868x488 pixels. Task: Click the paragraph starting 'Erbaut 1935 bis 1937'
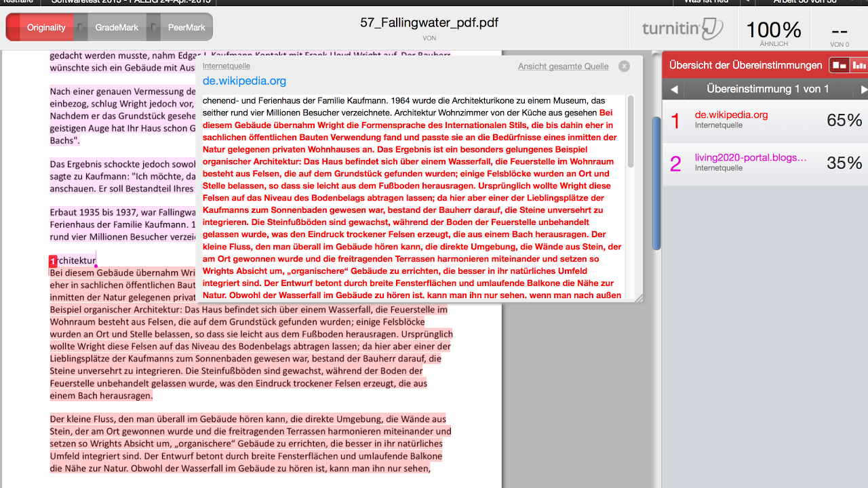click(x=122, y=224)
